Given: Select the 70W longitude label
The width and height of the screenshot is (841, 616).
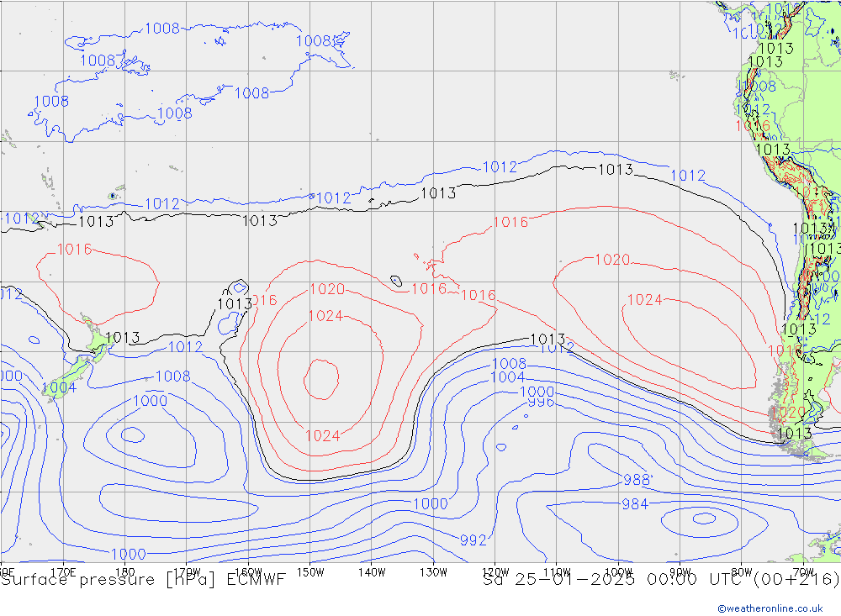Looking at the screenshot, I should pyautogui.click(x=803, y=572).
